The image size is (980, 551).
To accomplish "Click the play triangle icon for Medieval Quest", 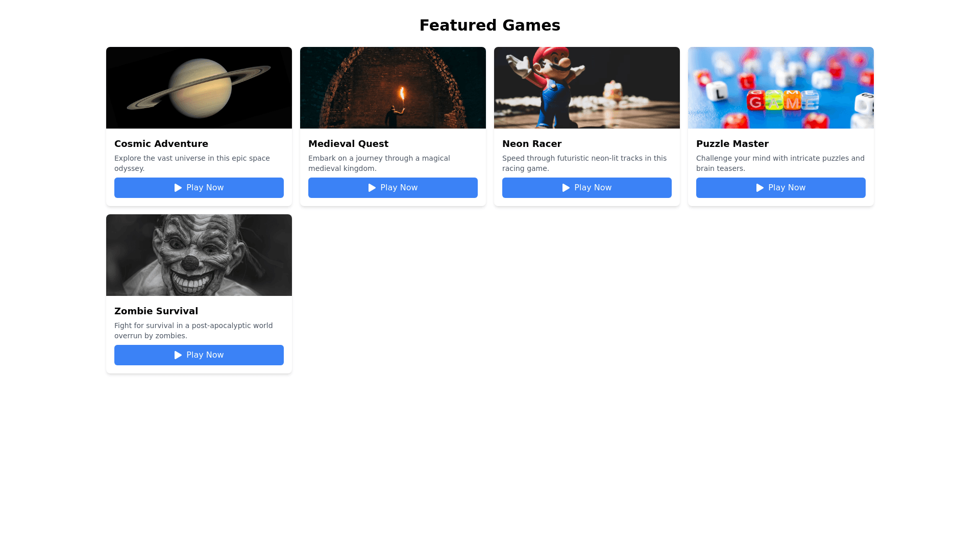I will click(372, 188).
